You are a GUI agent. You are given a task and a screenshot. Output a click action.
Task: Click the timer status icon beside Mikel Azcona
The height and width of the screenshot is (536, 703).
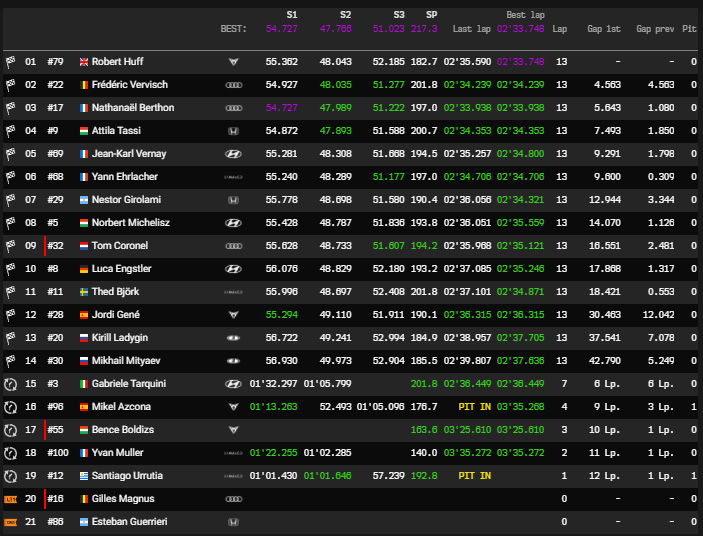click(10, 407)
